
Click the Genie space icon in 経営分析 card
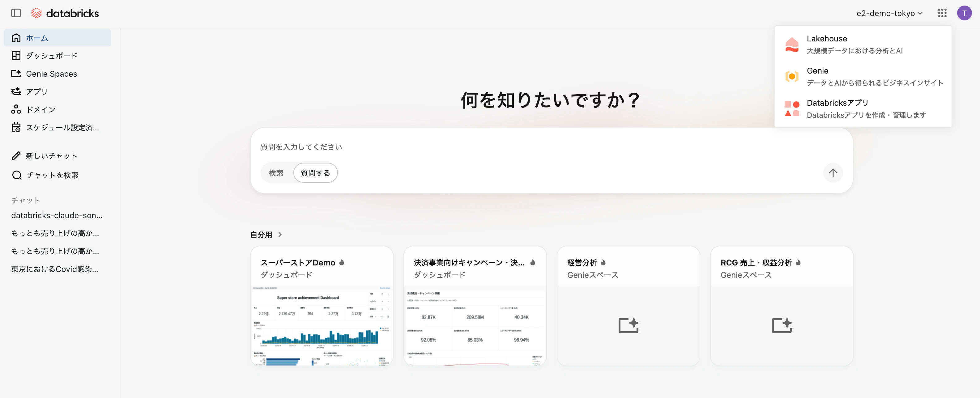[x=628, y=325]
